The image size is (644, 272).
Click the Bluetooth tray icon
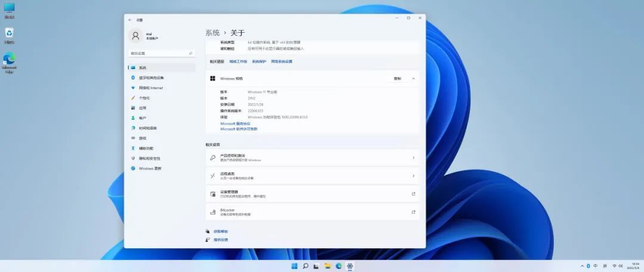[x=589, y=266]
